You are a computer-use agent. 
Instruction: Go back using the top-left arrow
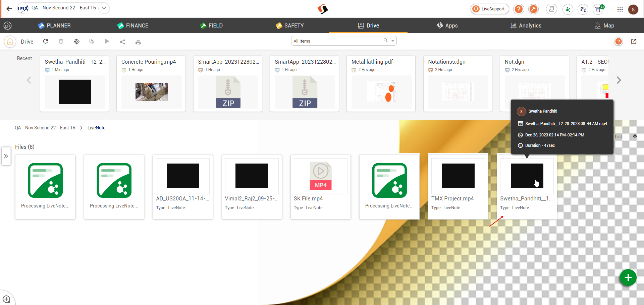click(x=9, y=8)
